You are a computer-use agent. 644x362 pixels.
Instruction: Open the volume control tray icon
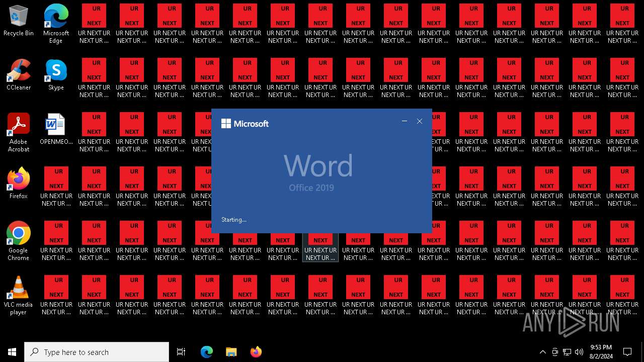(x=579, y=352)
